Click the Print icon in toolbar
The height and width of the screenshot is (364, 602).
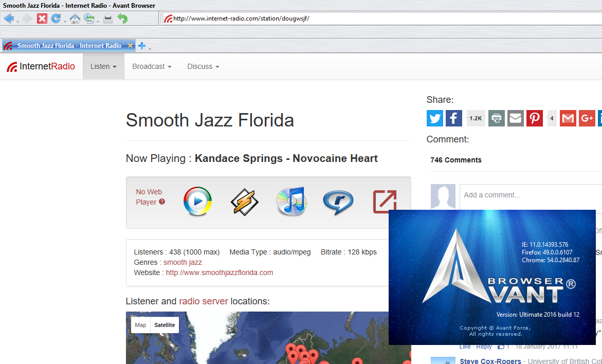coord(107,19)
